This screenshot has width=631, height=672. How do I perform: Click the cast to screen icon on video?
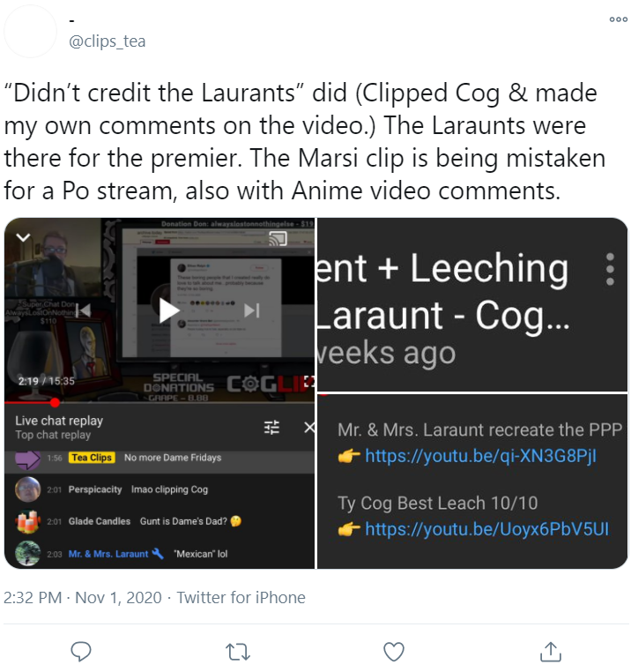[x=278, y=238]
